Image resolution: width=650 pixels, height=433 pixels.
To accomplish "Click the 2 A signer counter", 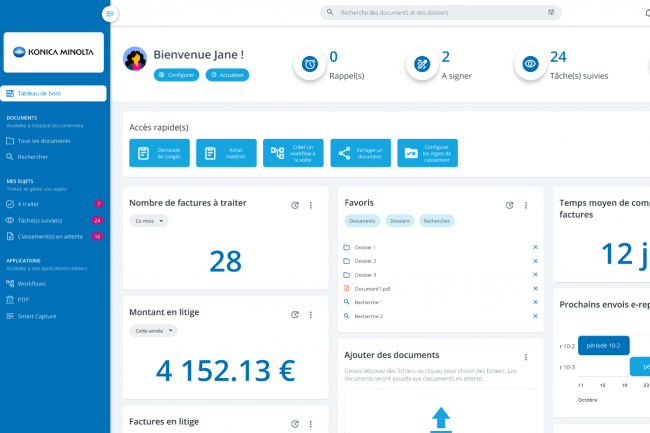I will coord(446,57).
